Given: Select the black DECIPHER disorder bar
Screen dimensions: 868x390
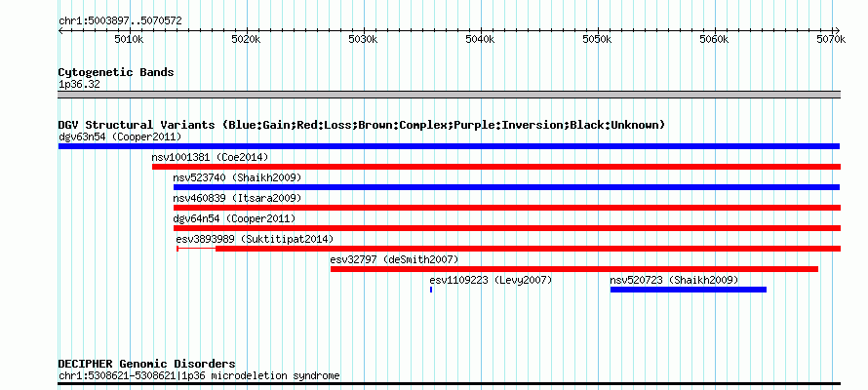Looking at the screenshot, I should point(449,383).
